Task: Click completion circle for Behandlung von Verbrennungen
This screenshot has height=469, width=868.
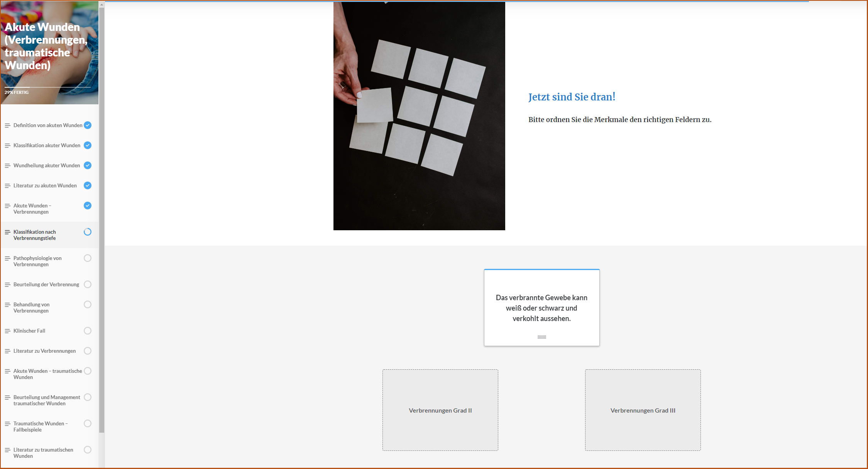Action: (x=88, y=304)
